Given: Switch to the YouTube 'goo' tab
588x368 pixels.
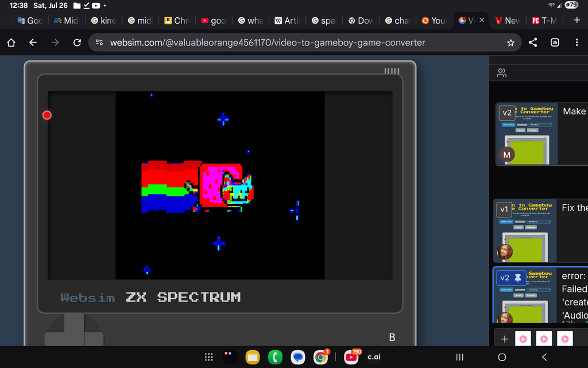Looking at the screenshot, I should click(x=214, y=21).
